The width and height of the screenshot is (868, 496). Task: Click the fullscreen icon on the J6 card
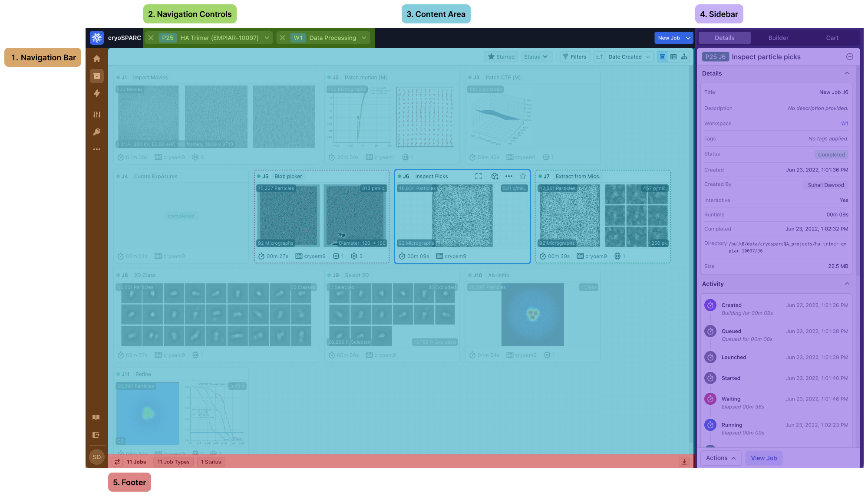pyautogui.click(x=479, y=176)
